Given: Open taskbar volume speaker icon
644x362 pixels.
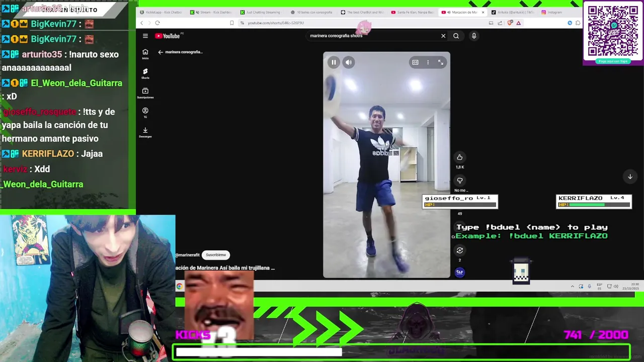Looking at the screenshot, I should (x=616, y=287).
